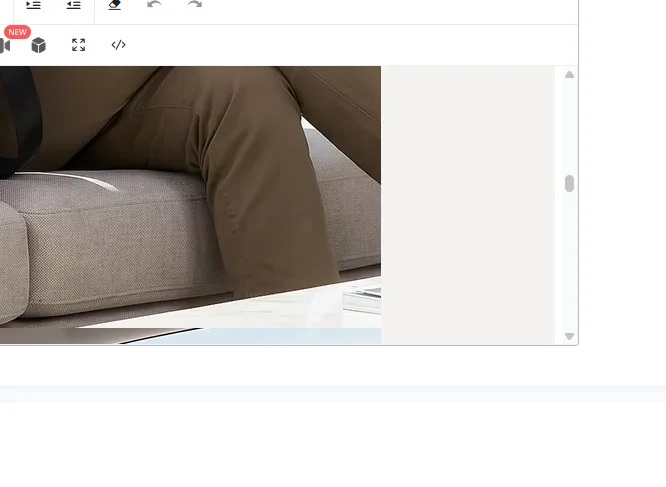Clear formatting with the eraser icon

click(x=115, y=4)
